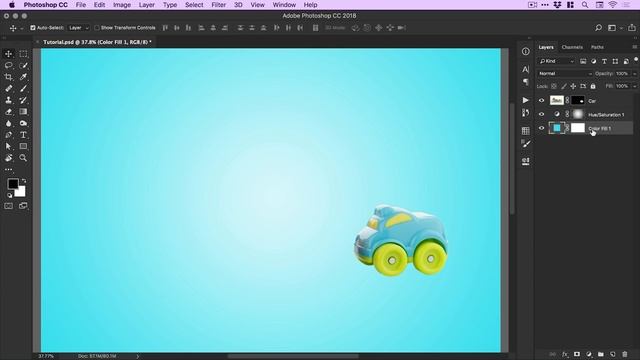Open the Auto-Select Layer dropdown
The width and height of the screenshot is (640, 360).
78,28
